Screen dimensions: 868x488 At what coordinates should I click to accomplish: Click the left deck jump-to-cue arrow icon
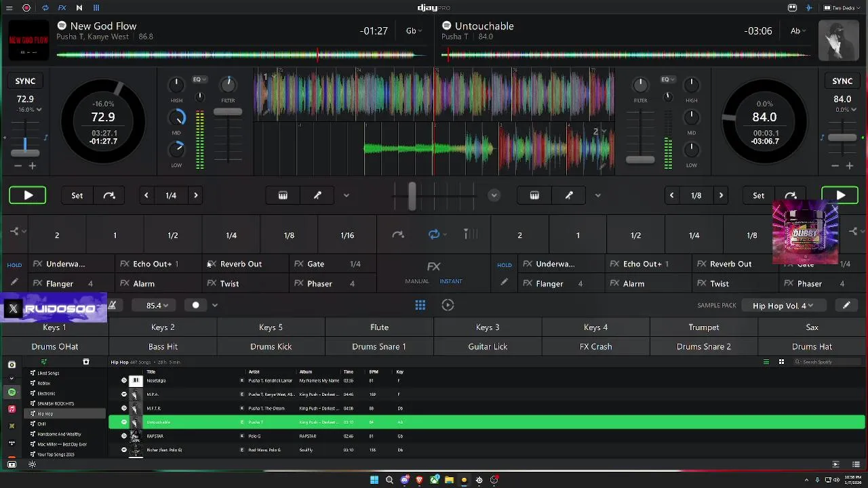(x=109, y=195)
